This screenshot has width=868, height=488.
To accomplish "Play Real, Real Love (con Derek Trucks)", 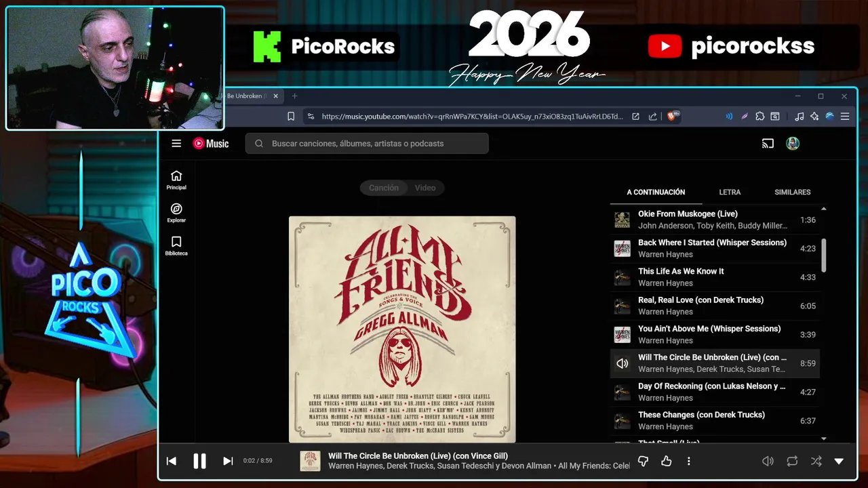I will point(715,306).
